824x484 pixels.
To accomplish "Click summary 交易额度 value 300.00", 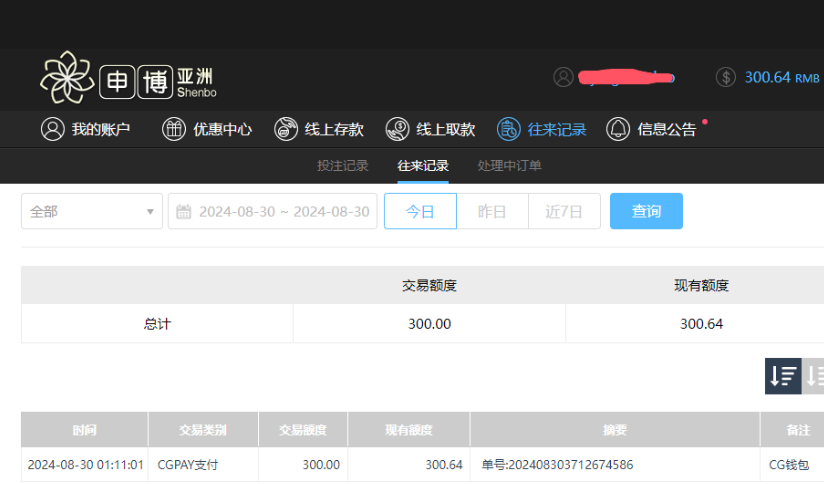I will tap(429, 324).
